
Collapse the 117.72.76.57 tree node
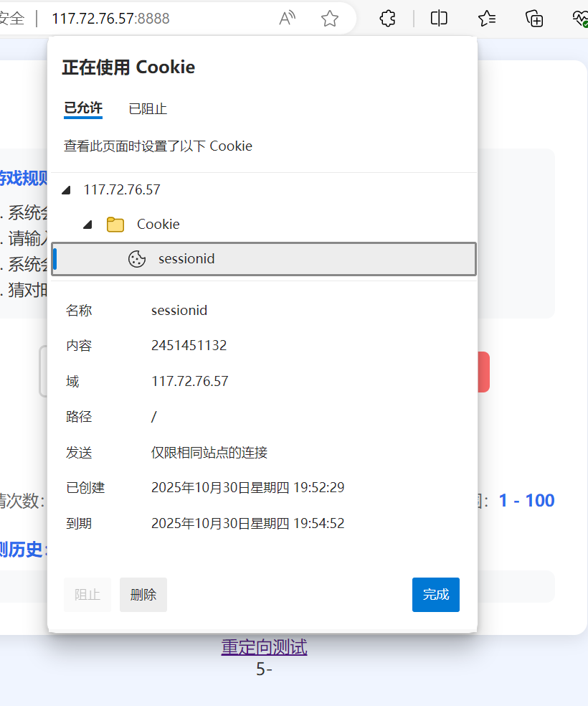pos(66,189)
